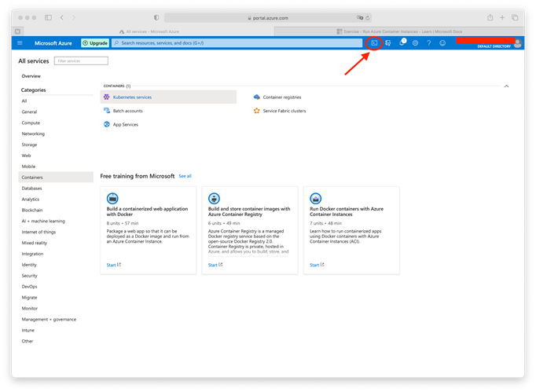Select the Monitor category

point(30,309)
